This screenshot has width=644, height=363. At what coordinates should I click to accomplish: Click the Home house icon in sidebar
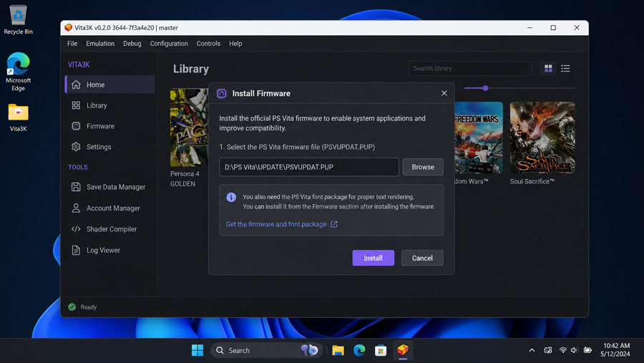[x=76, y=84]
